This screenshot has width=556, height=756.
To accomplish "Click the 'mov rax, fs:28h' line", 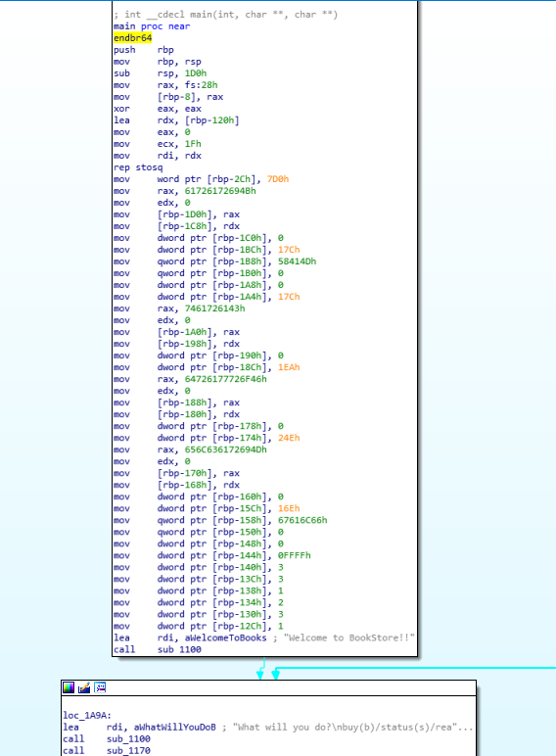I will [165, 85].
